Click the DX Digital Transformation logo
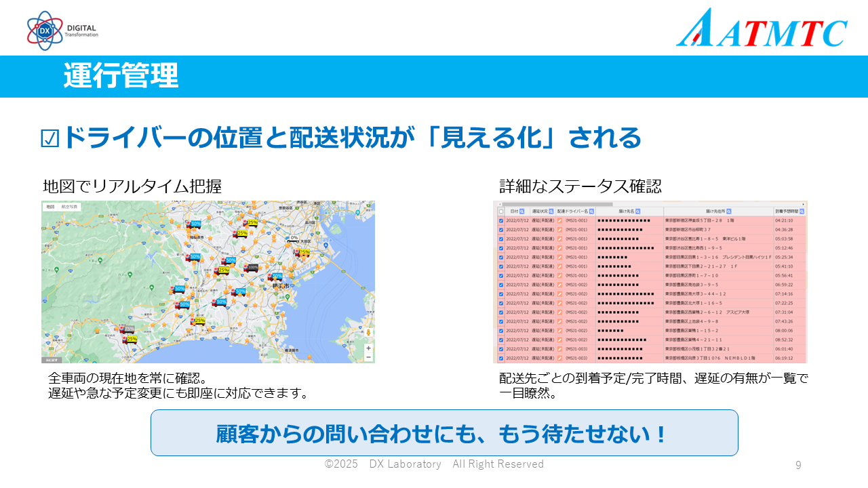Viewport: 868px width, 488px height. point(62,30)
